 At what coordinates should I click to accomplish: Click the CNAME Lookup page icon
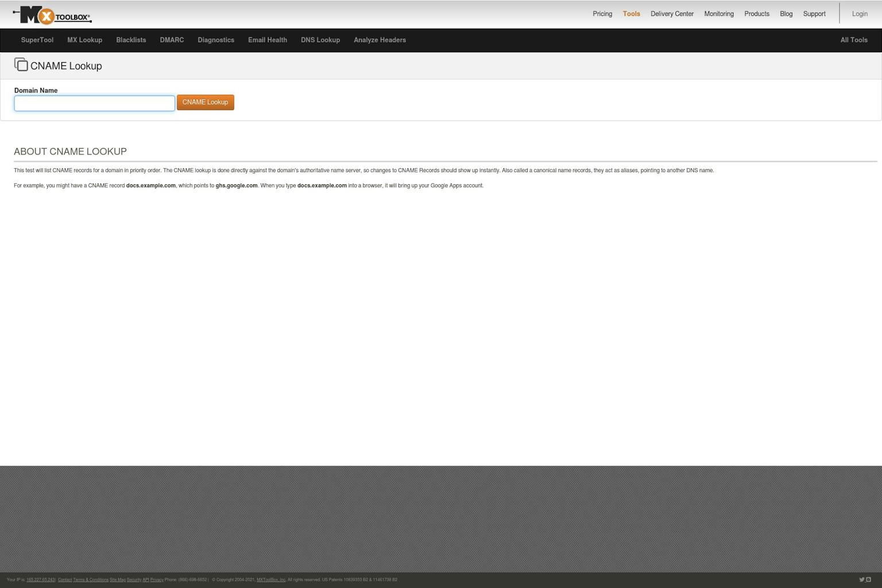point(21,64)
